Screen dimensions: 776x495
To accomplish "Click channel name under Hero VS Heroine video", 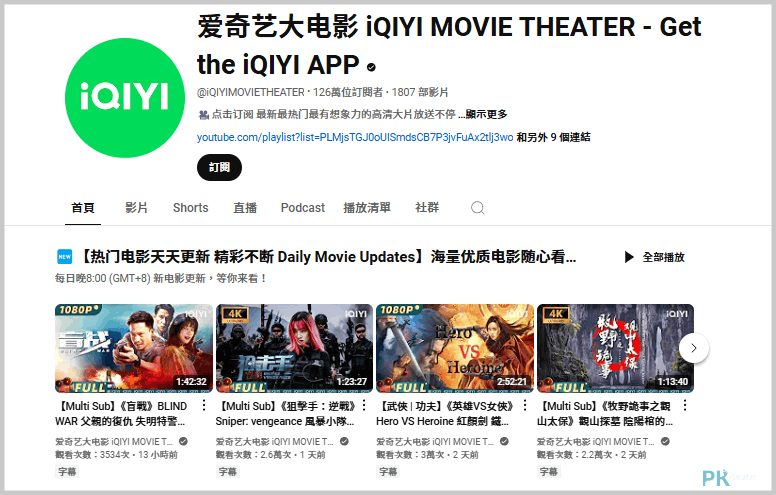I will click(435, 442).
